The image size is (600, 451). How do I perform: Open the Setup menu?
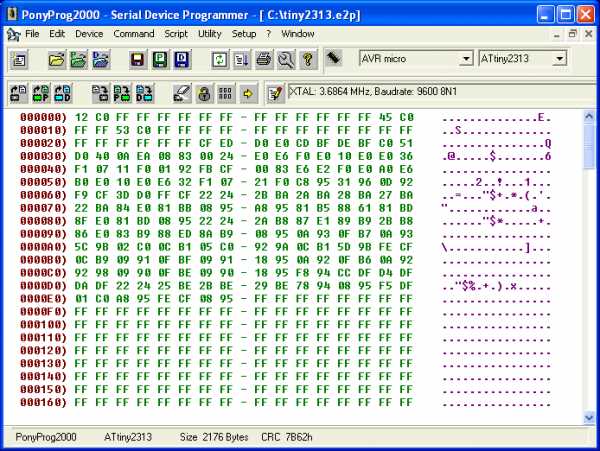[x=244, y=33]
